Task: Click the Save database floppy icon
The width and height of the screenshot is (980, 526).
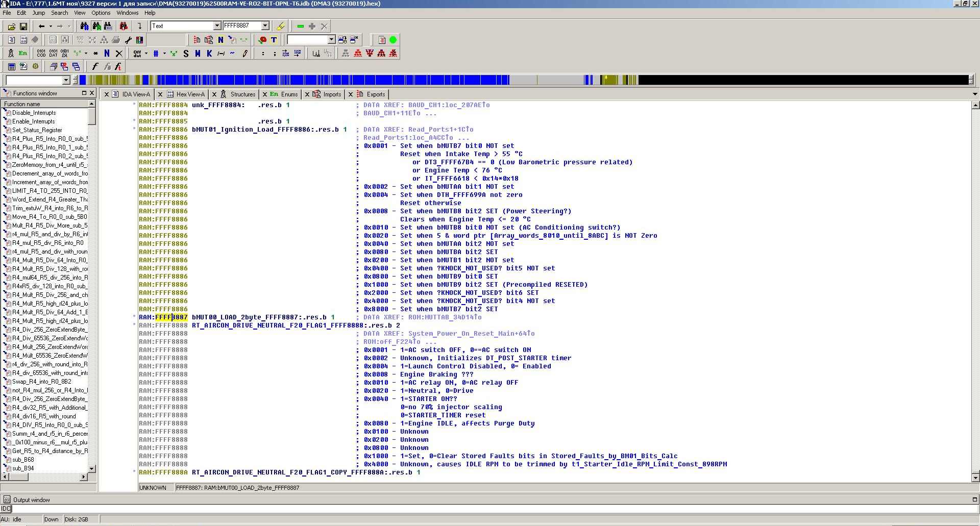Action: [x=23, y=26]
